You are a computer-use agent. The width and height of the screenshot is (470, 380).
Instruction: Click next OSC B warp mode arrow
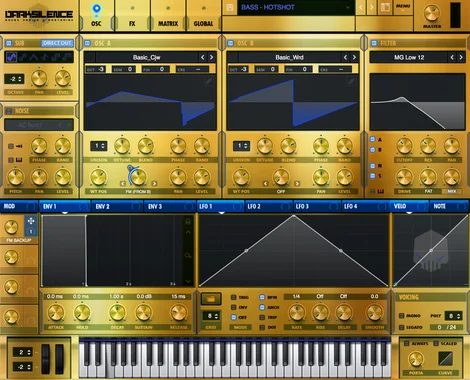(297, 184)
